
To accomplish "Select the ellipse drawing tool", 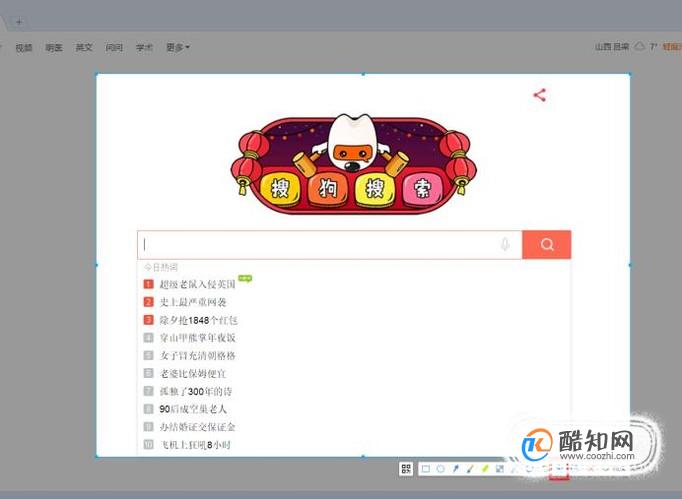I will pos(441,469).
